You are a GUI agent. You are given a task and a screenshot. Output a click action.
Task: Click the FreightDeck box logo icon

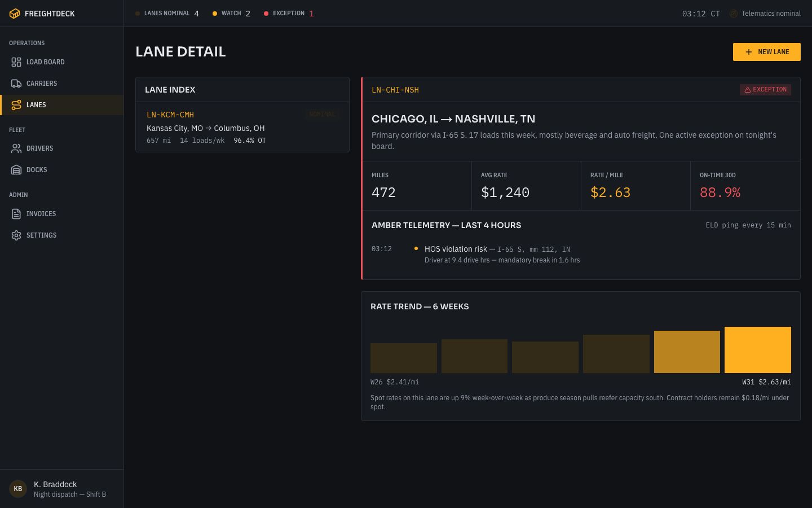(x=15, y=14)
